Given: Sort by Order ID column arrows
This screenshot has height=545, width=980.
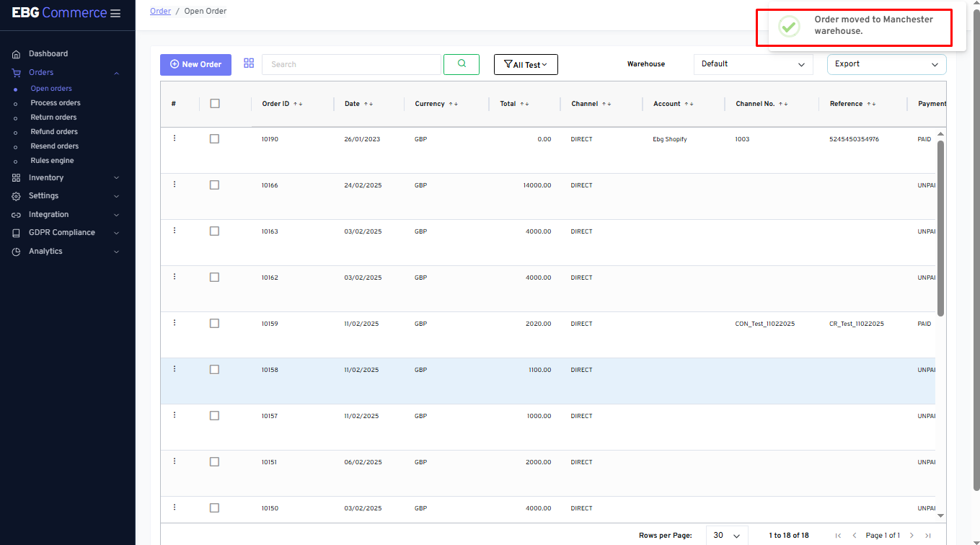Looking at the screenshot, I should pyautogui.click(x=298, y=104).
